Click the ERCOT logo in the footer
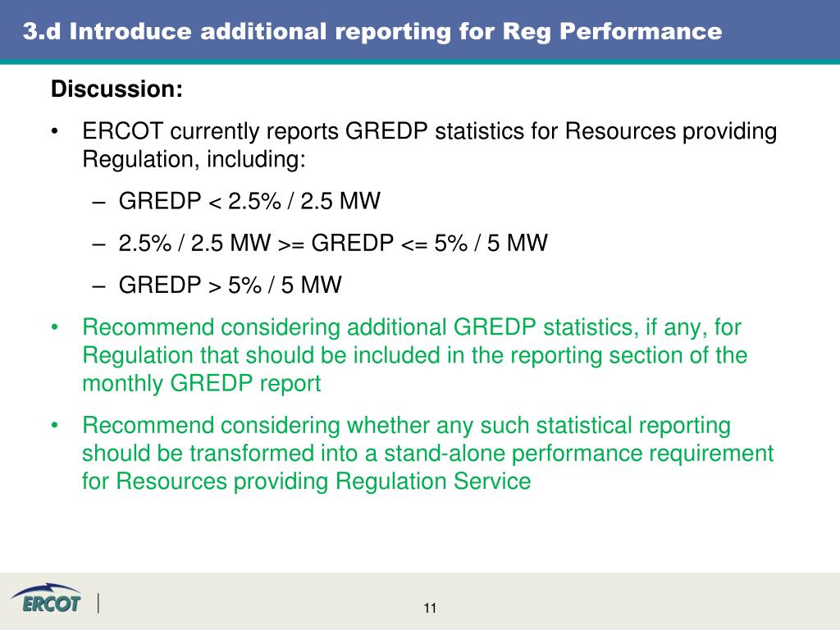Image resolution: width=840 pixels, height=630 pixels. pyautogui.click(x=46, y=598)
